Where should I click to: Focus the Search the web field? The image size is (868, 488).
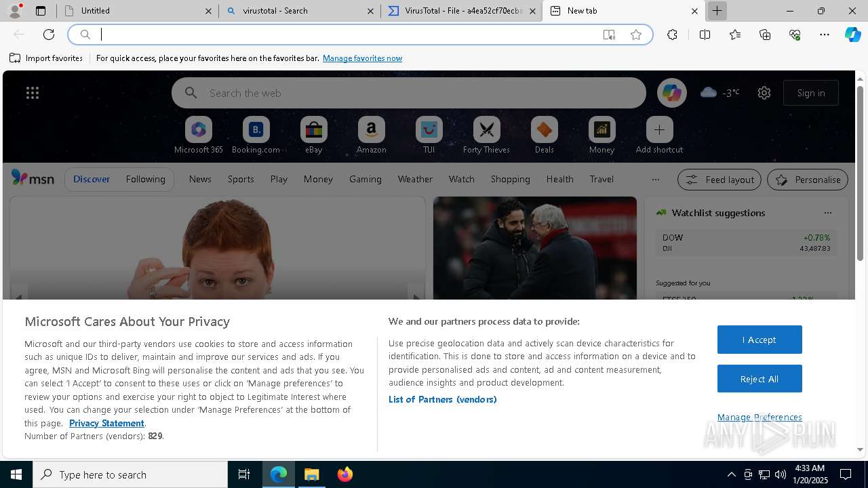coord(409,93)
